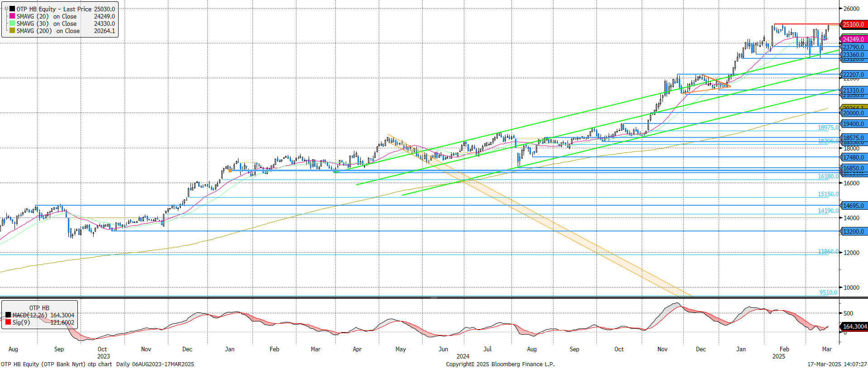Click the 'OTP HB' title in MACD legend
868x368 pixels.
point(39,308)
